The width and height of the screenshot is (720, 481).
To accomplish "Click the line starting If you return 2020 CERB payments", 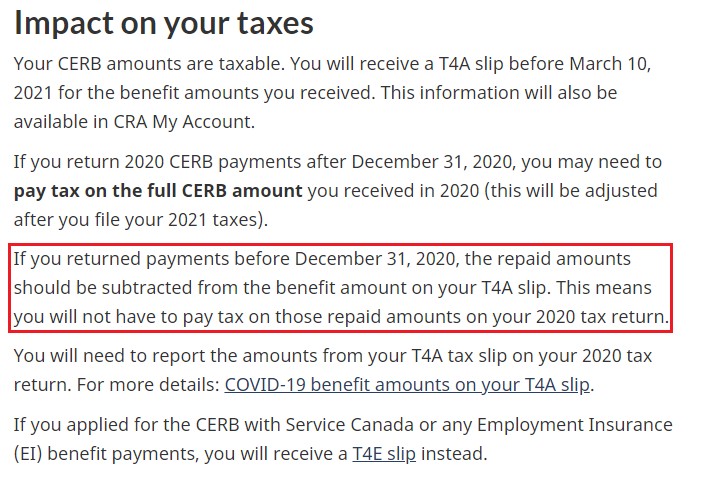I will coord(338,162).
